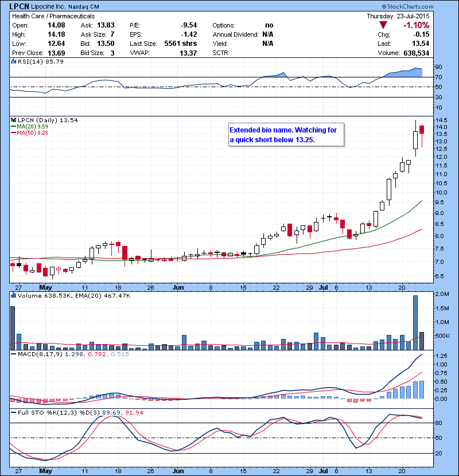The image size is (459, 476).
Task: Click the Lipocine Inc. company name
Action: (48, 7)
